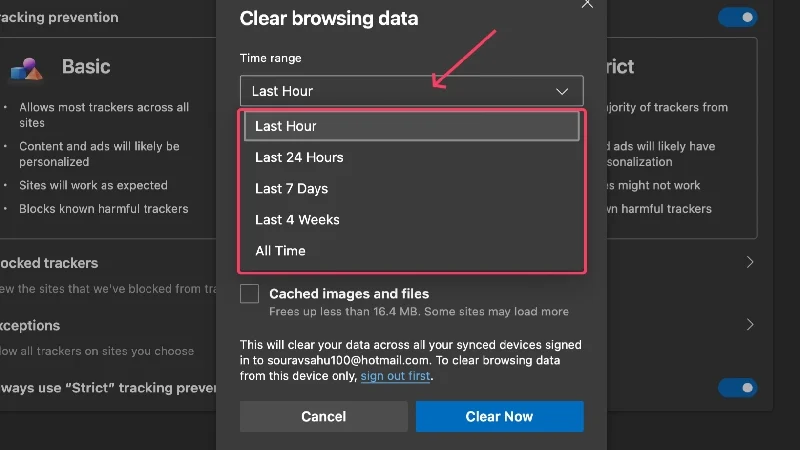Click the Clear Now button
The height and width of the screenshot is (450, 800).
coord(499,416)
